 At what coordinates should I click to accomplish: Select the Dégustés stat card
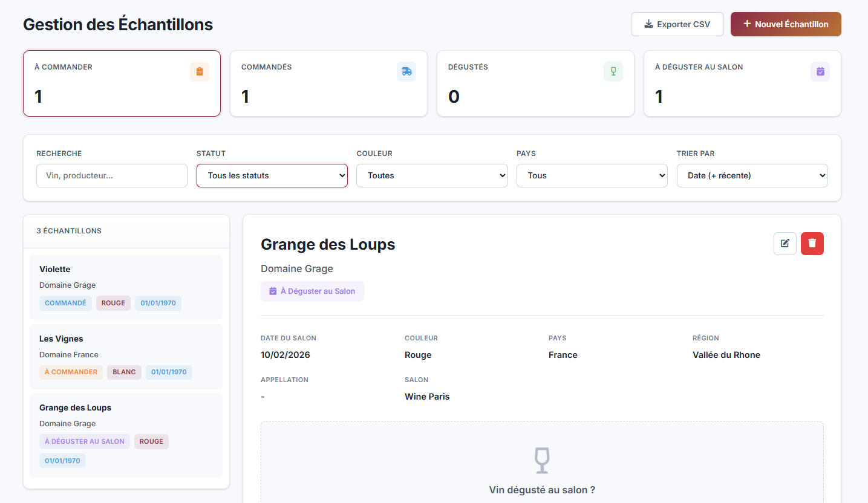pos(535,83)
